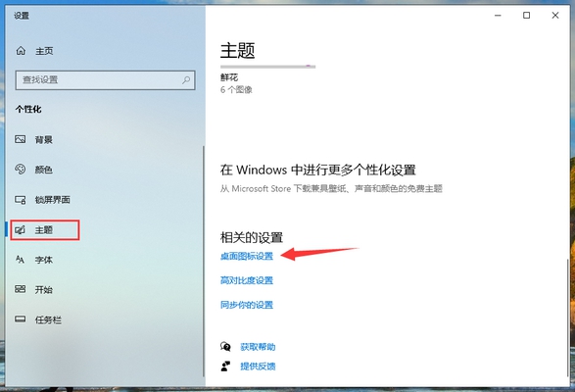
Task: Open the 高对比度设置 link
Action: pyautogui.click(x=247, y=280)
